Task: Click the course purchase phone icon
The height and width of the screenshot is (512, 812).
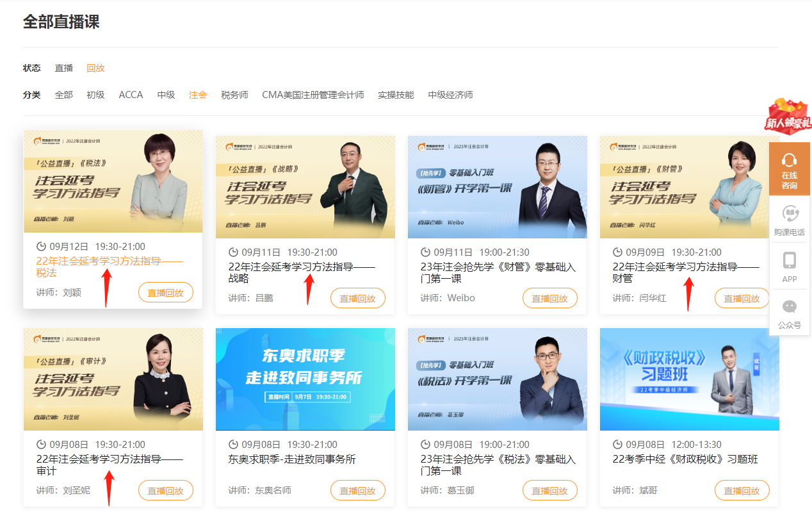Action: tap(789, 213)
